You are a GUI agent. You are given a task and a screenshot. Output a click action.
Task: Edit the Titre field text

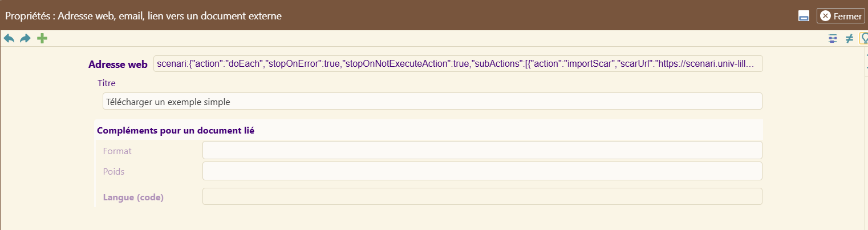pyautogui.click(x=432, y=101)
